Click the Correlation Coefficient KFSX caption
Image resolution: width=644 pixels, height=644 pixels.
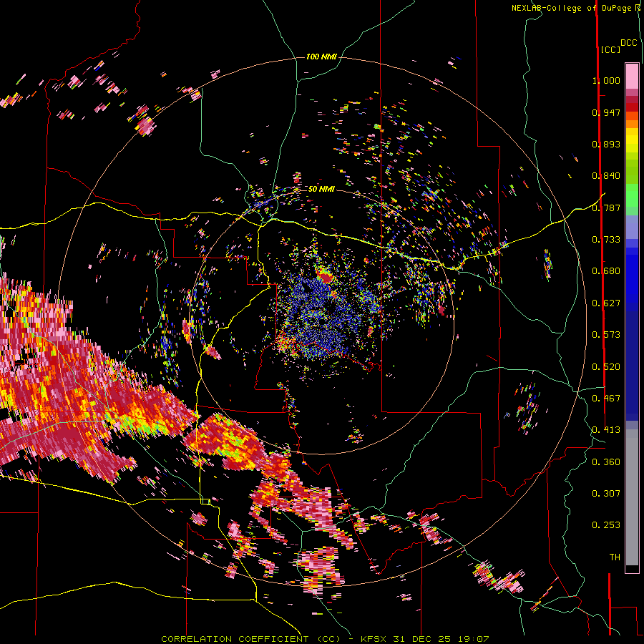(x=325, y=639)
